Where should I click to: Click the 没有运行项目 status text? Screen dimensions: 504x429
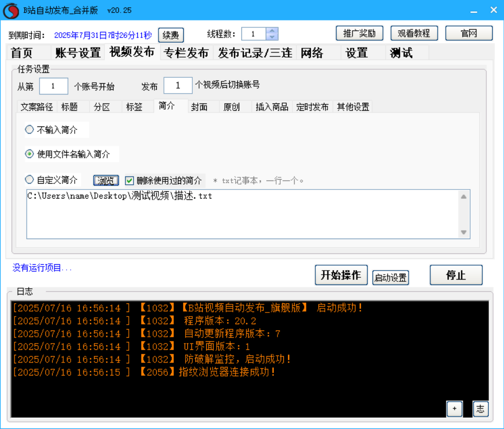coord(42,268)
